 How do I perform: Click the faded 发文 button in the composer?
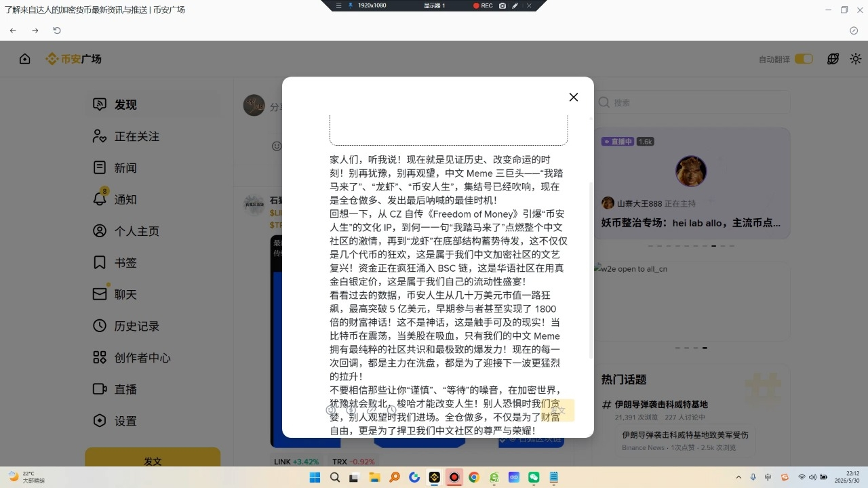tap(557, 410)
